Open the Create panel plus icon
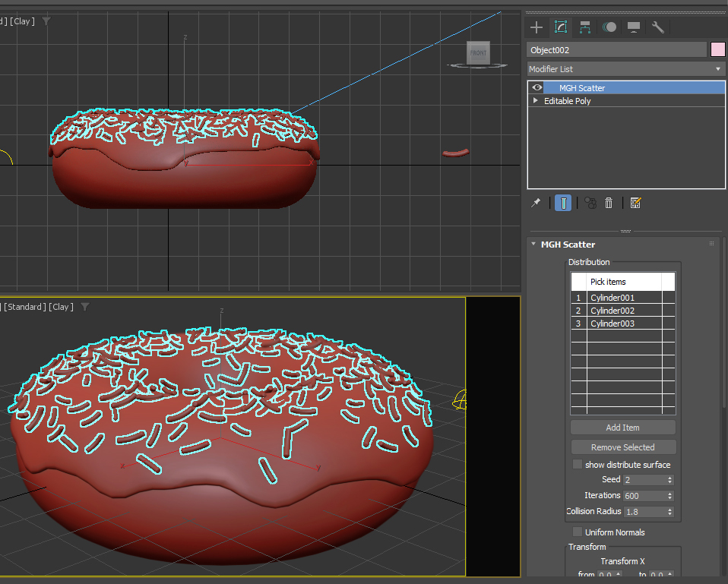Viewport: 728px width, 584px height. point(537,27)
